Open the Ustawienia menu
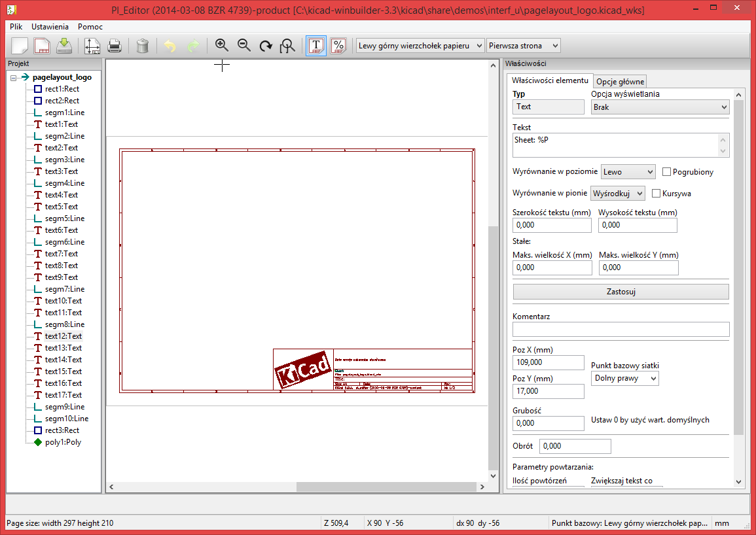 click(50, 27)
